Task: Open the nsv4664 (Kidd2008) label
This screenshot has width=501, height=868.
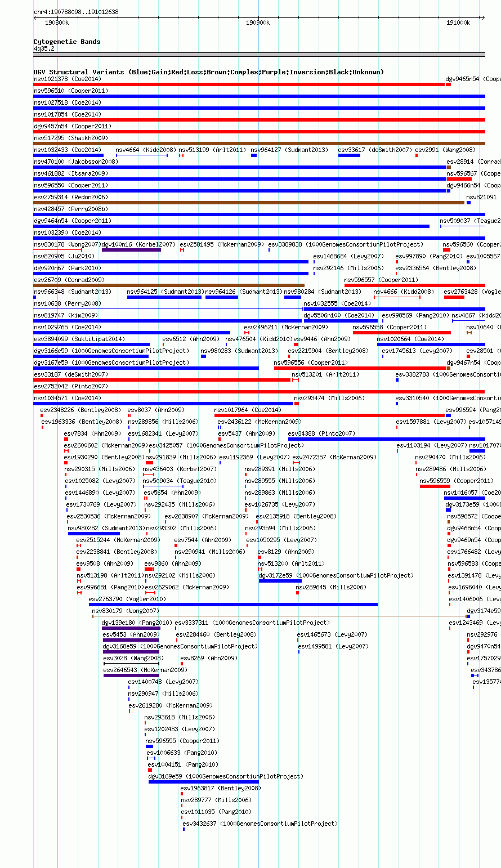Action: [x=146, y=150]
